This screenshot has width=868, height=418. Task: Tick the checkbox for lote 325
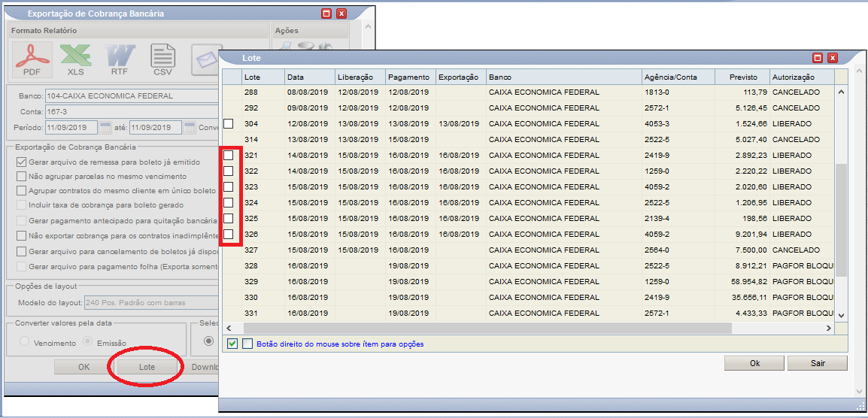tap(228, 218)
